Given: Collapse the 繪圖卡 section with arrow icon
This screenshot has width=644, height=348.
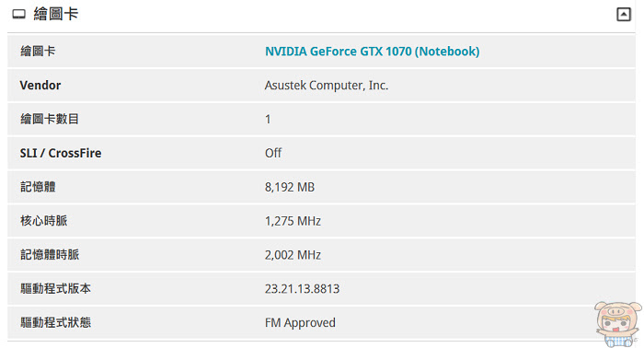Looking at the screenshot, I should click(624, 15).
